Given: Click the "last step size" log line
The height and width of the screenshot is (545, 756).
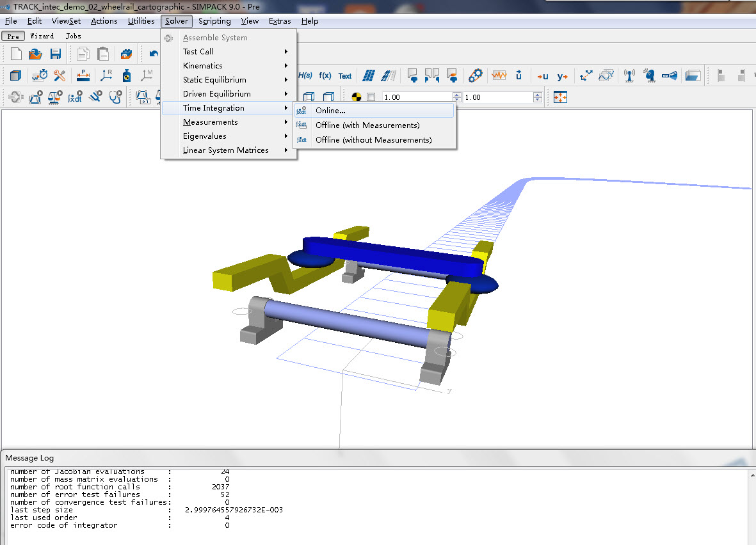Looking at the screenshot, I should (x=146, y=510).
